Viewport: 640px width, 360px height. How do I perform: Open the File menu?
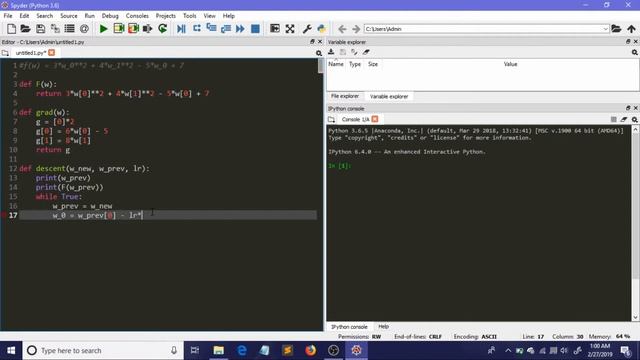8,16
